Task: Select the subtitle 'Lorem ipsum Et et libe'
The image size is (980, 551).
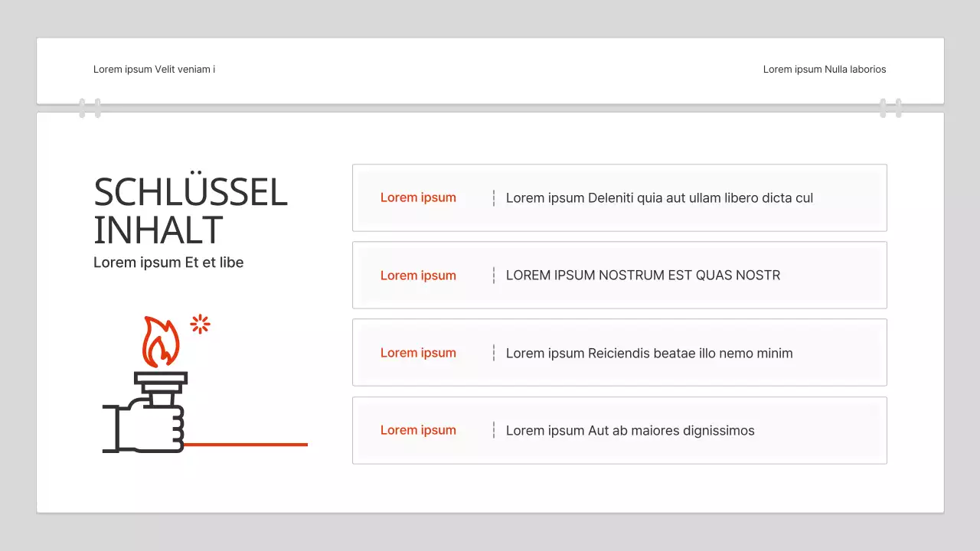Action: click(x=168, y=262)
